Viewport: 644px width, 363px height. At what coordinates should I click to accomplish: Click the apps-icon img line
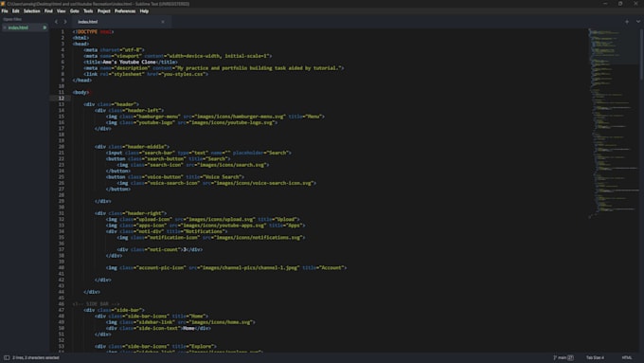click(206, 226)
